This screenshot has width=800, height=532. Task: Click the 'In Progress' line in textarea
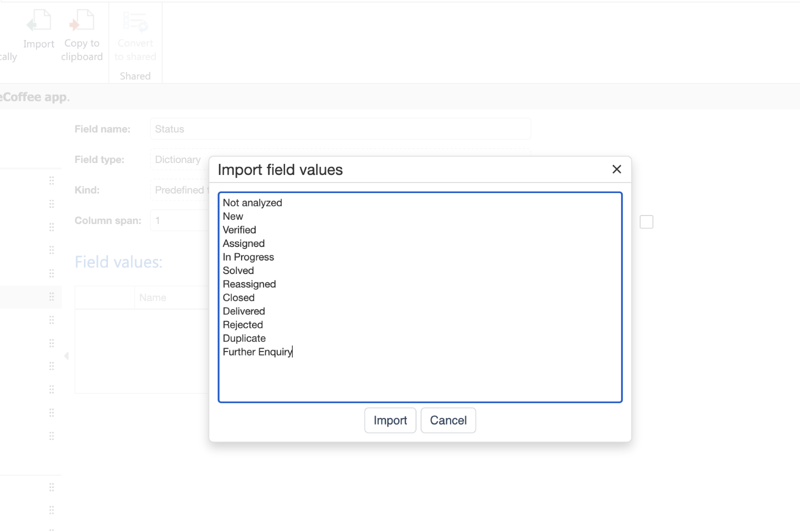248,257
